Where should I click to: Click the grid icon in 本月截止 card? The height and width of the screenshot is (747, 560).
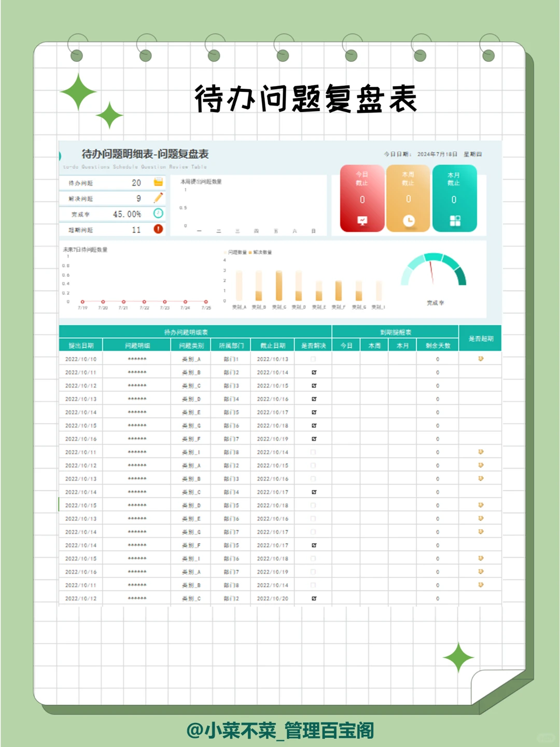[455, 219]
